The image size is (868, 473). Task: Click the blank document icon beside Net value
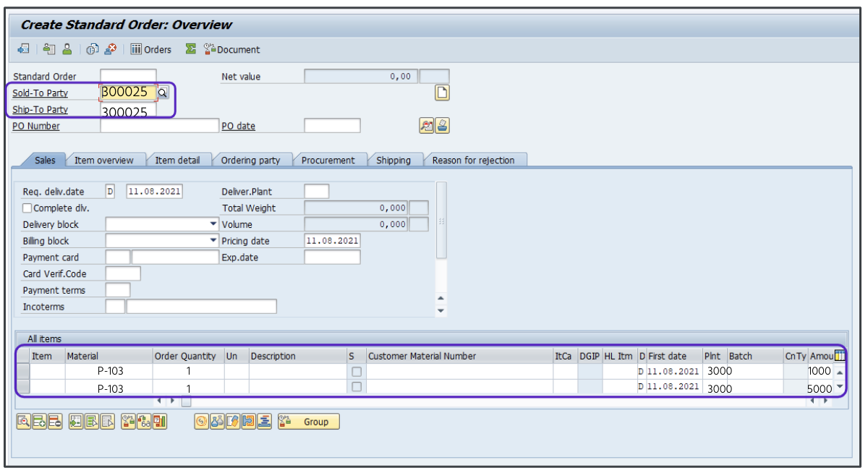[x=442, y=93]
